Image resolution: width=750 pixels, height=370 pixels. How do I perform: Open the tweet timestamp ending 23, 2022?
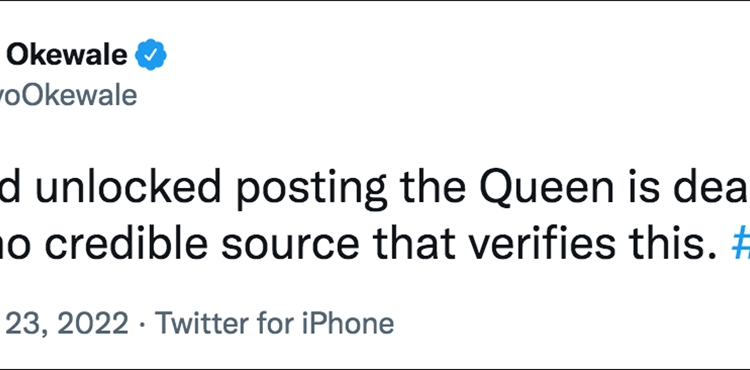(64, 323)
